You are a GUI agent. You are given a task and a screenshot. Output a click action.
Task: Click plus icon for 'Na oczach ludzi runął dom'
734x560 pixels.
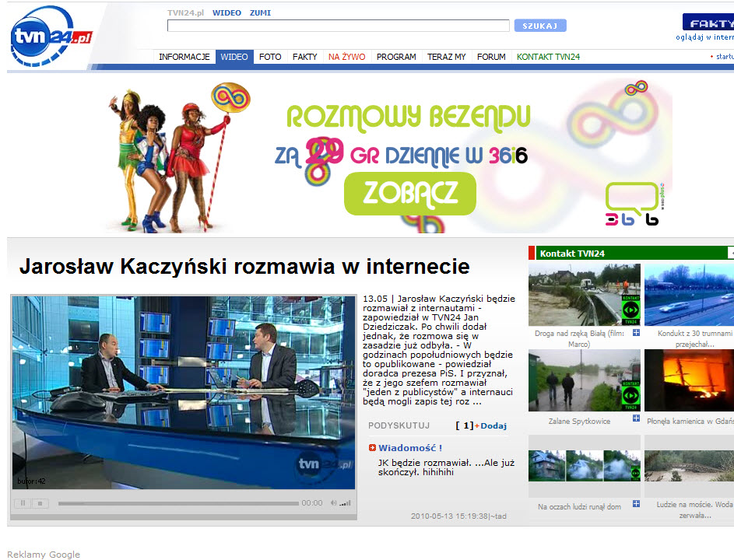[636, 504]
